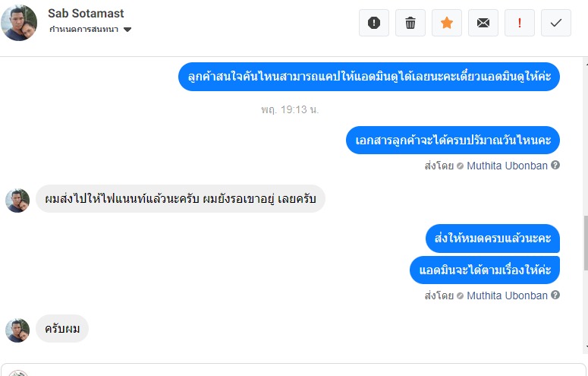Click help icon beside lower Muthita Ubonban

point(555,295)
